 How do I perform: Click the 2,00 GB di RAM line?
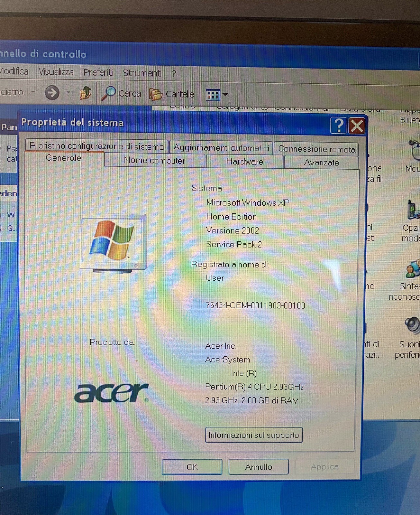pos(252,400)
